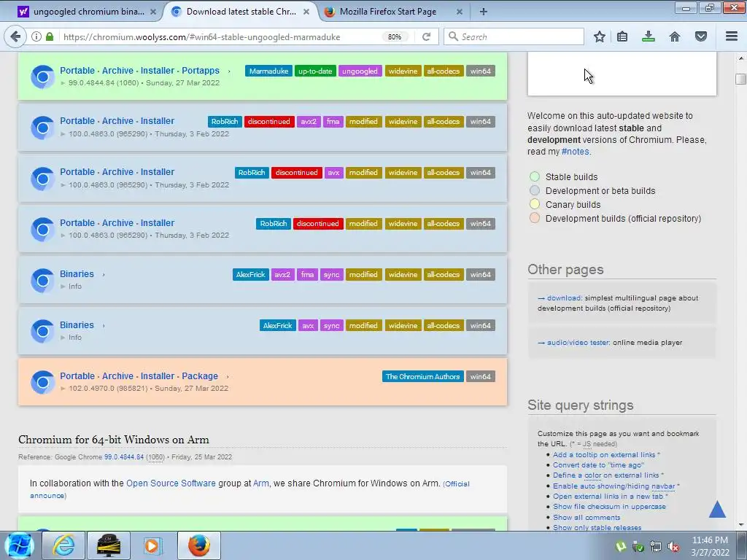
Task: Click Show only stable releases option
Action: pos(597,528)
